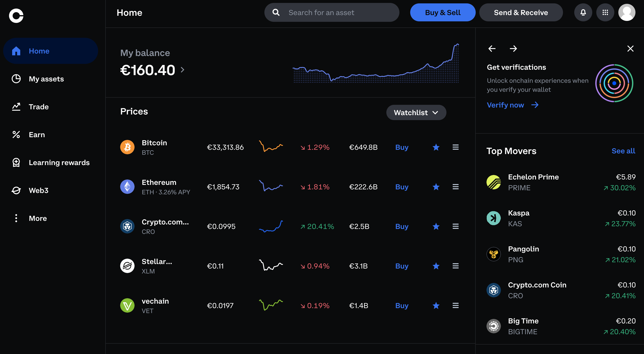Toggle Stellar watchlist star
Viewport: 644px width, 354px height.
(436, 266)
